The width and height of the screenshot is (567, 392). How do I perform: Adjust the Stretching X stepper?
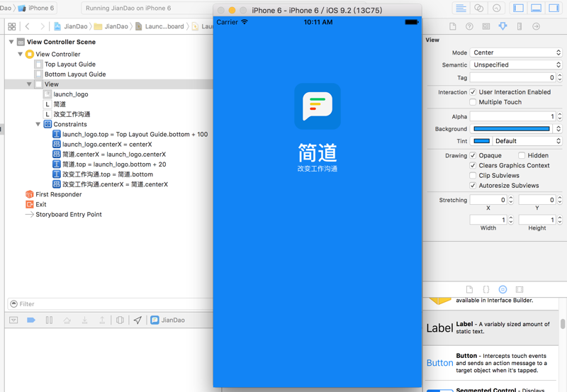pyautogui.click(x=510, y=200)
